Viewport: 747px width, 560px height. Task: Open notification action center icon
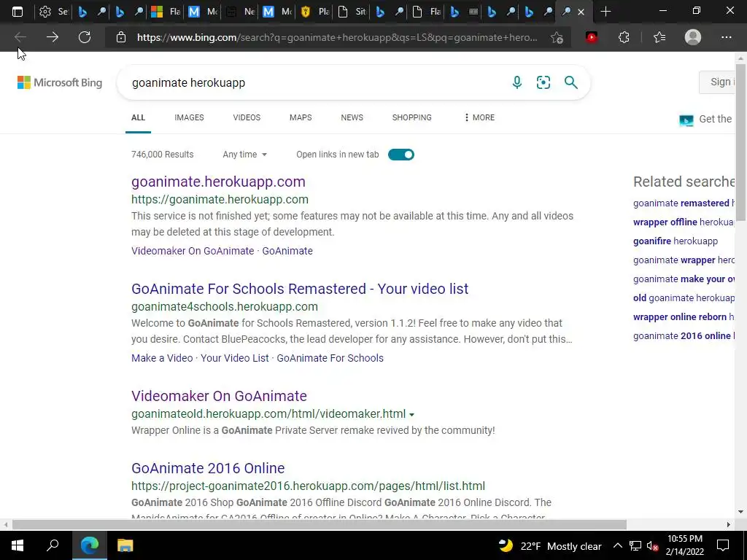(723, 545)
